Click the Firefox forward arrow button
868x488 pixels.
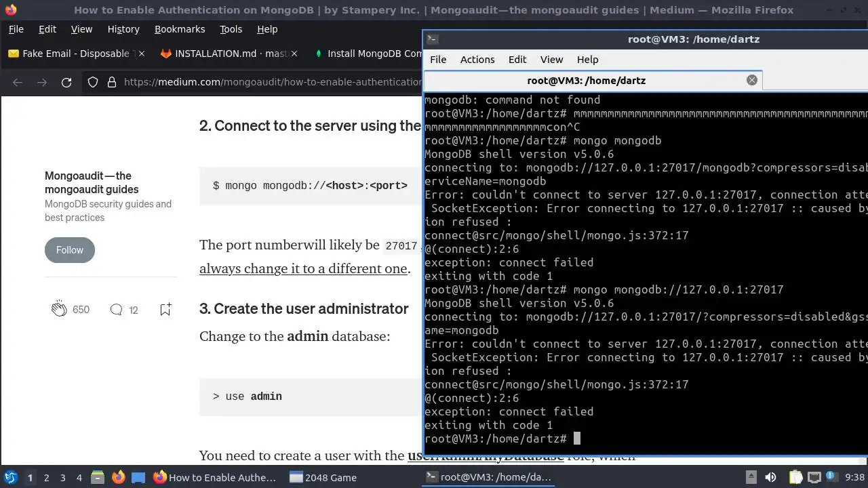pyautogui.click(x=42, y=82)
